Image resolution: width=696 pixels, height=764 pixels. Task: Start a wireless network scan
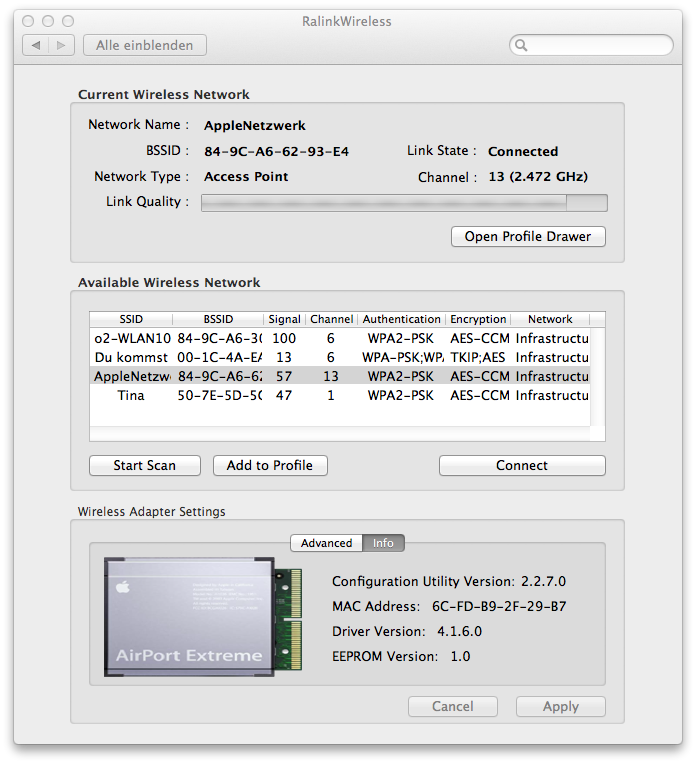pyautogui.click(x=144, y=465)
